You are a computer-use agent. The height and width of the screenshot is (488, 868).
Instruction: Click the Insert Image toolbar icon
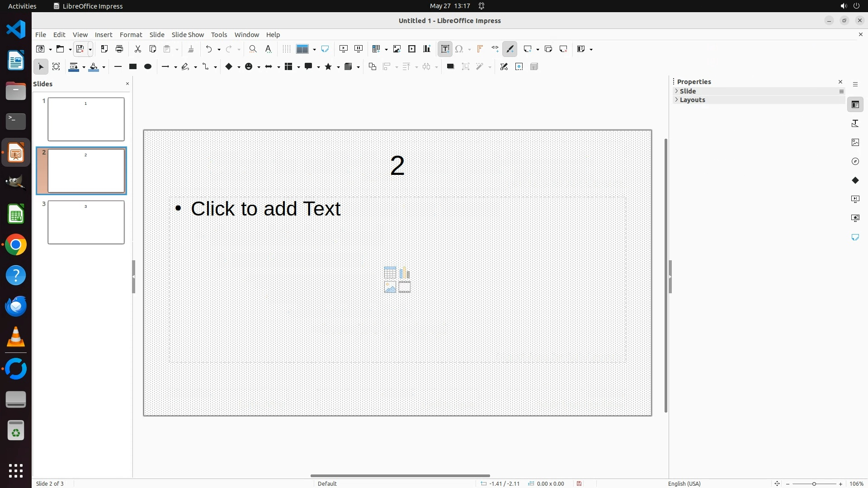click(397, 49)
